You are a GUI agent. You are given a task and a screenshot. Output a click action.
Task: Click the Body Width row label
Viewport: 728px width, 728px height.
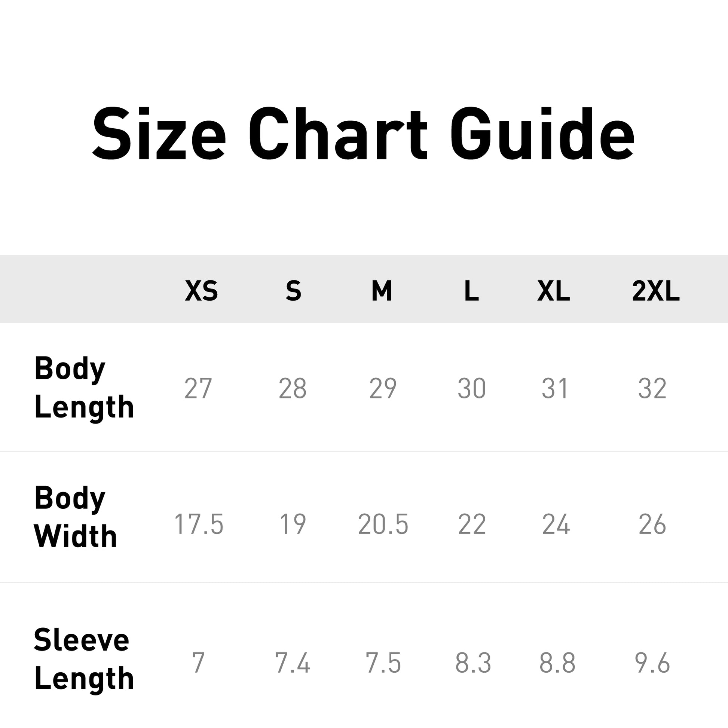click(75, 517)
